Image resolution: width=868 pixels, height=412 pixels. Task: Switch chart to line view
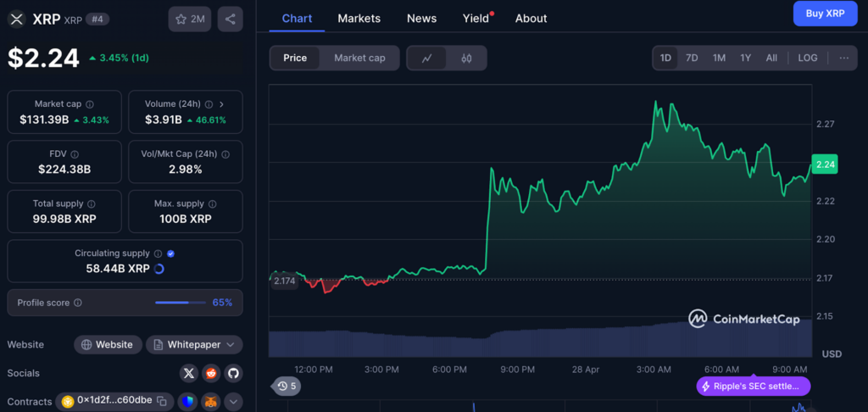pos(427,58)
